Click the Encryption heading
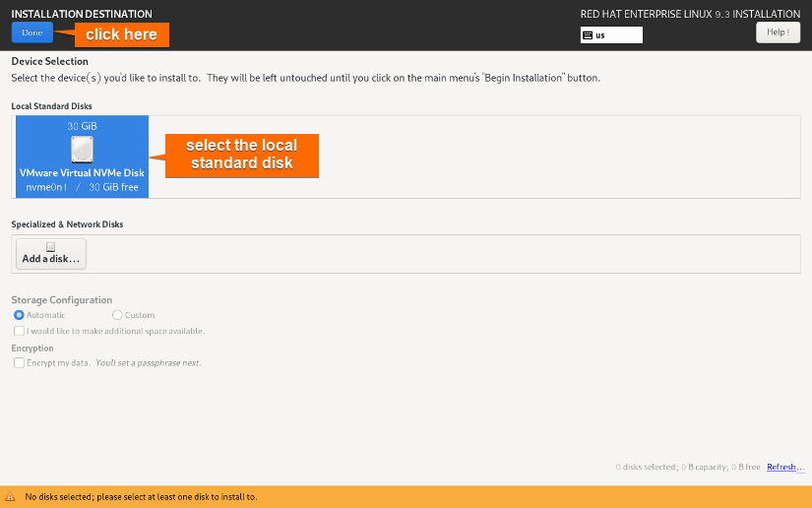 (32, 349)
